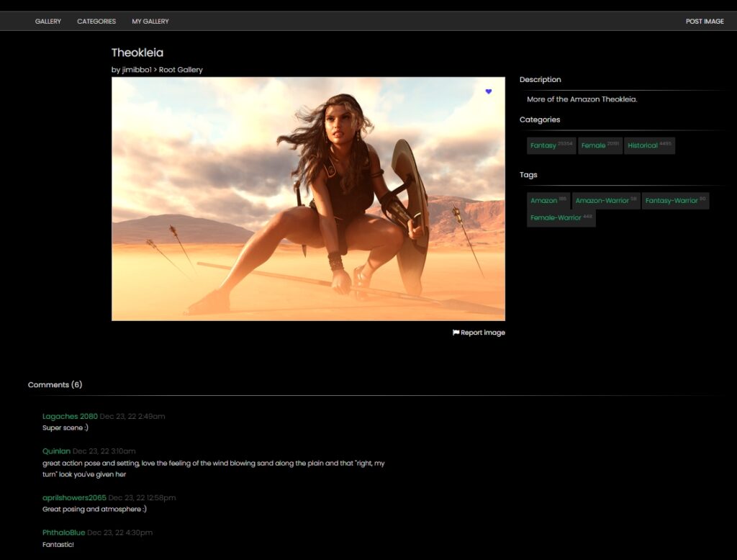737x560 pixels.
Task: Open the Amazon-Warrior tag
Action: (602, 201)
